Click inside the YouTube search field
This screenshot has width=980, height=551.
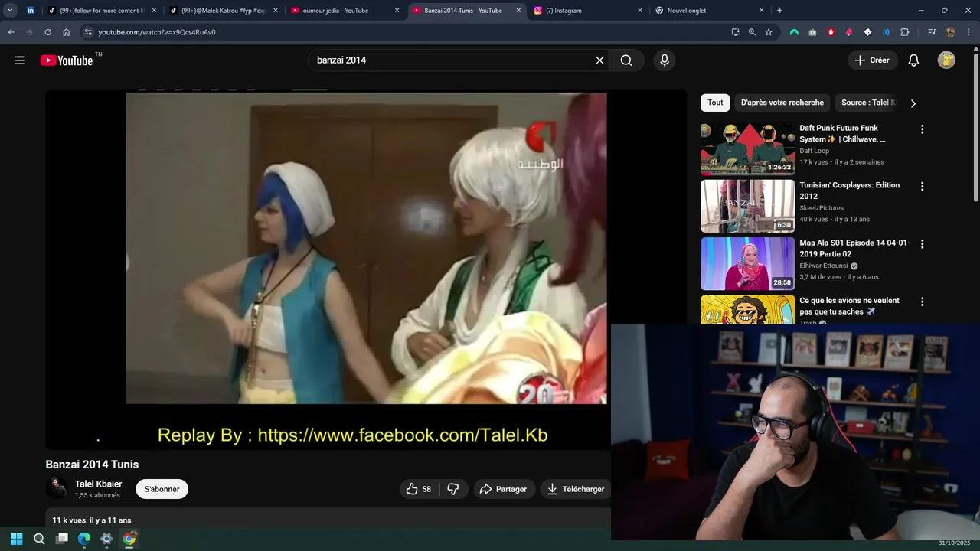pyautogui.click(x=452, y=60)
